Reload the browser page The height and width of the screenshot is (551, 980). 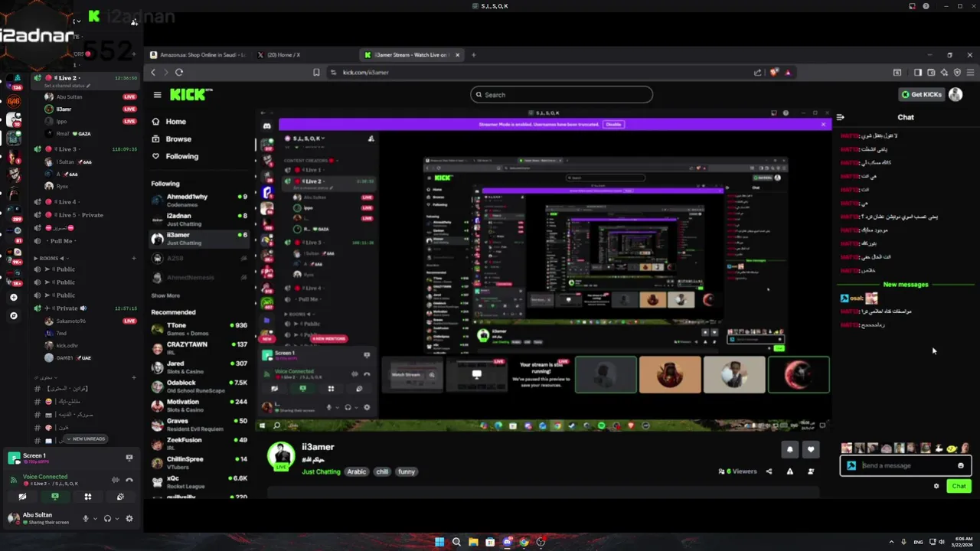coord(179,72)
